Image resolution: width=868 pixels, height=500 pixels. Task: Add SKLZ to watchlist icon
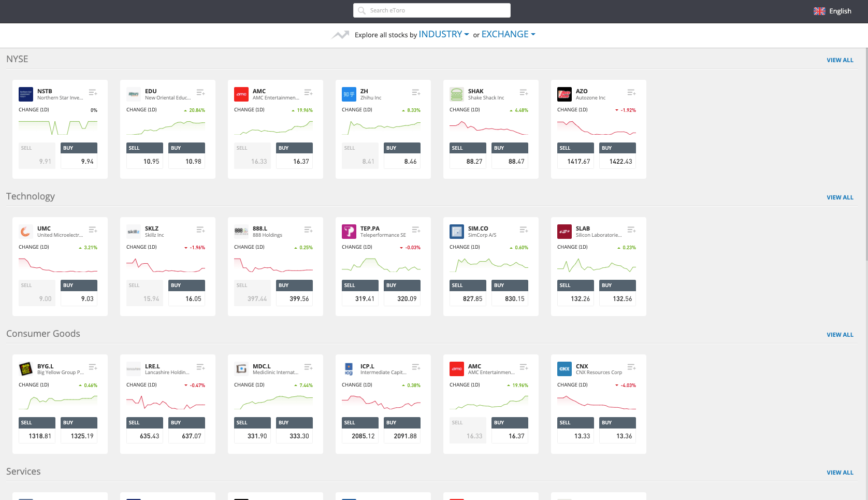point(200,230)
